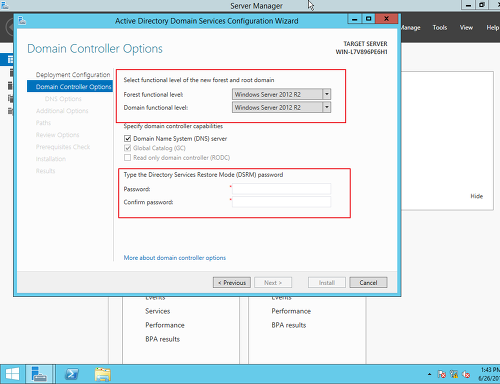Viewport: 500px width, 384px height.
Task: Click network status tray icon
Action: click(454, 374)
